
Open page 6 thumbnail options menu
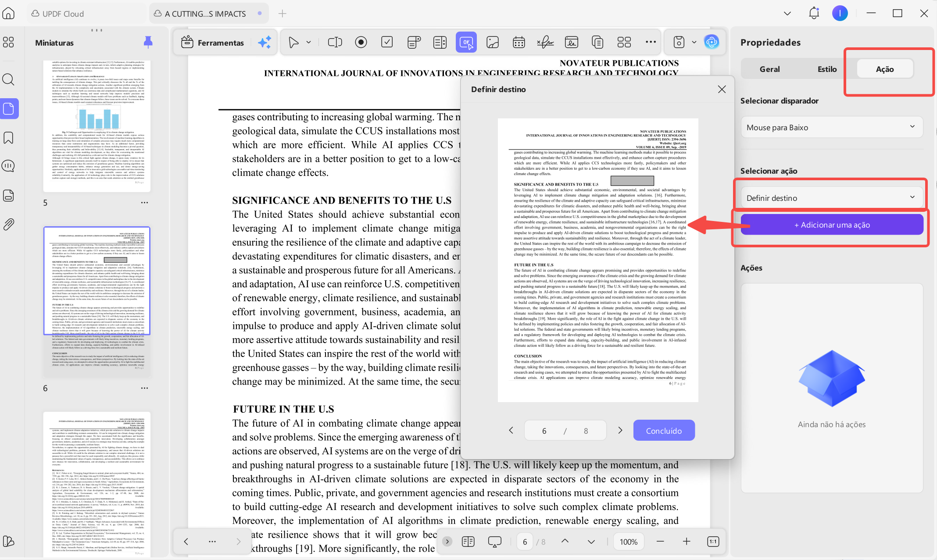pyautogui.click(x=144, y=388)
